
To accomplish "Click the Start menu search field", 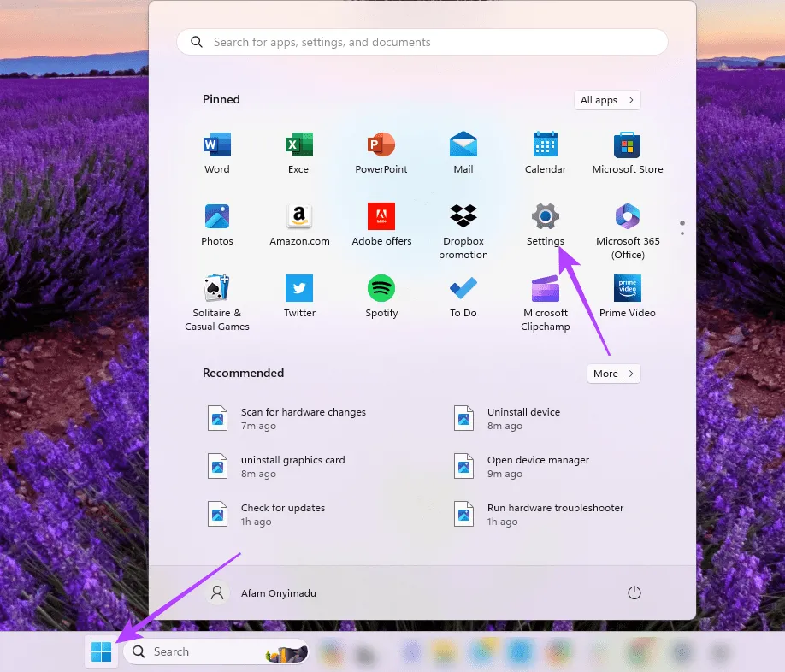I will tap(422, 42).
